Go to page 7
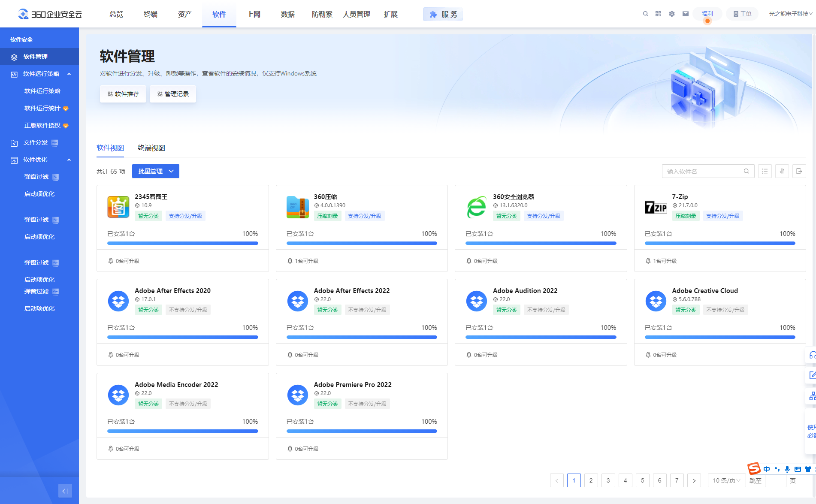 (x=677, y=480)
